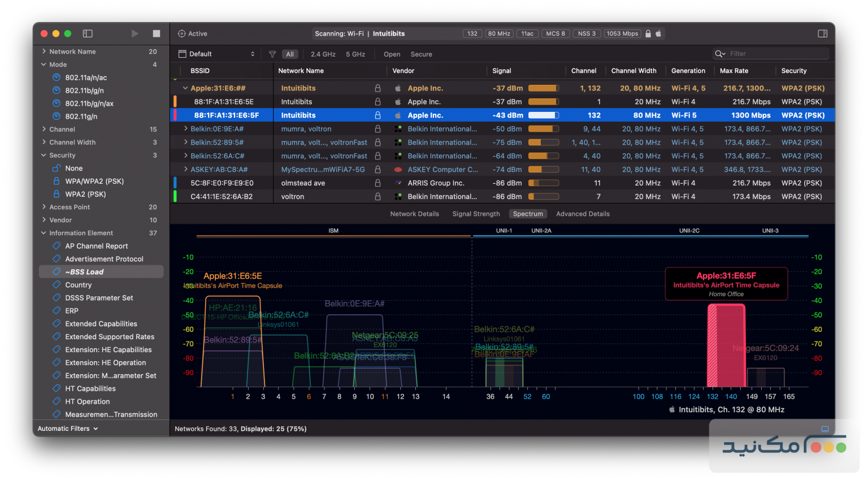Click the right panel toggle icon

point(823,33)
